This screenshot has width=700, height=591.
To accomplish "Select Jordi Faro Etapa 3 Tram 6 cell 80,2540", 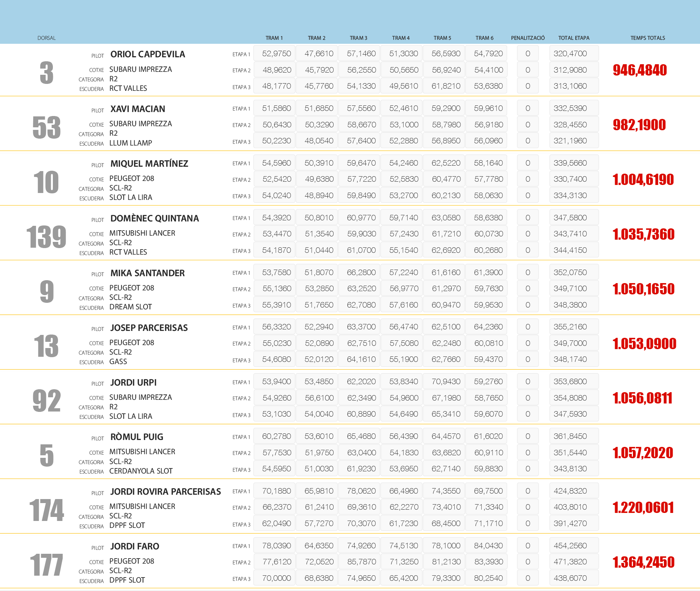I will coord(488,578).
